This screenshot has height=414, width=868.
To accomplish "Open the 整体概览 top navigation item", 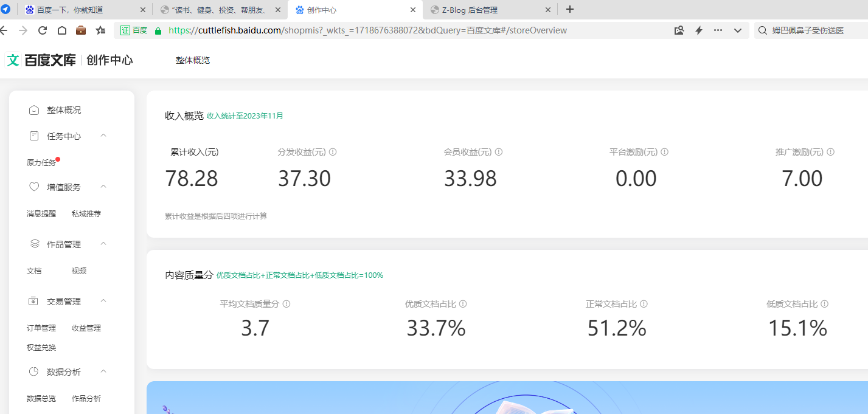I will [193, 60].
